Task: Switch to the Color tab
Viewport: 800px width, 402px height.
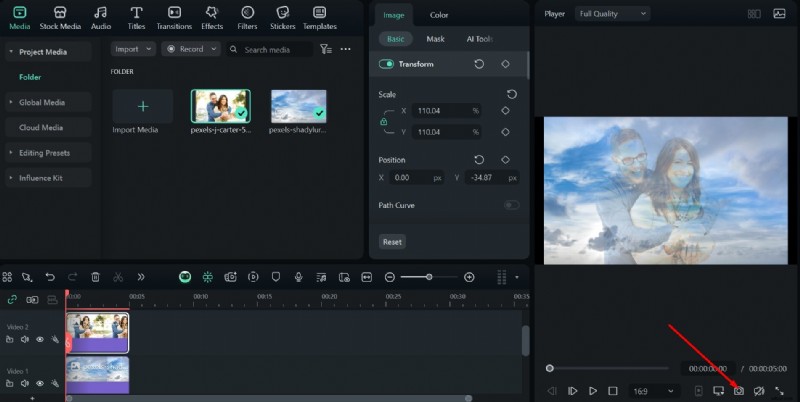Action: (x=439, y=15)
